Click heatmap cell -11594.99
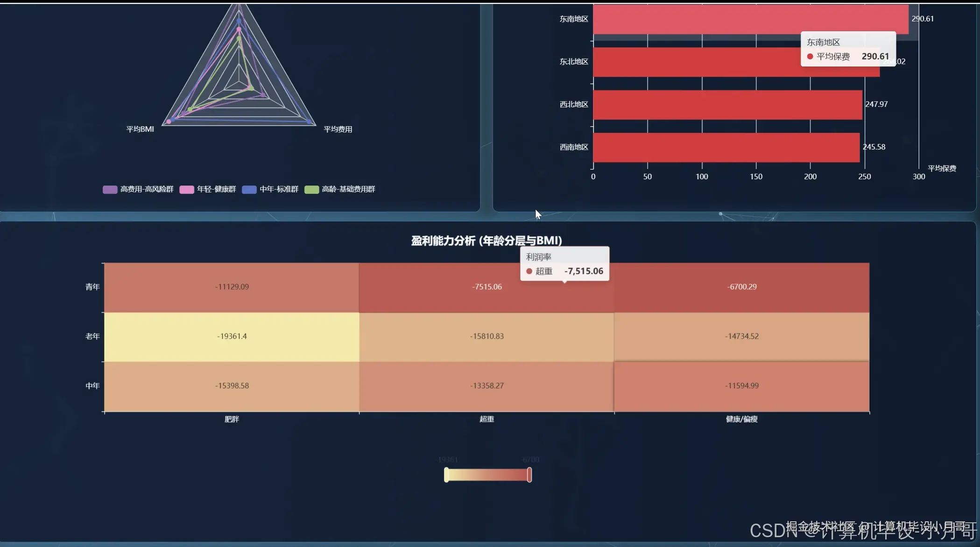 pos(741,386)
